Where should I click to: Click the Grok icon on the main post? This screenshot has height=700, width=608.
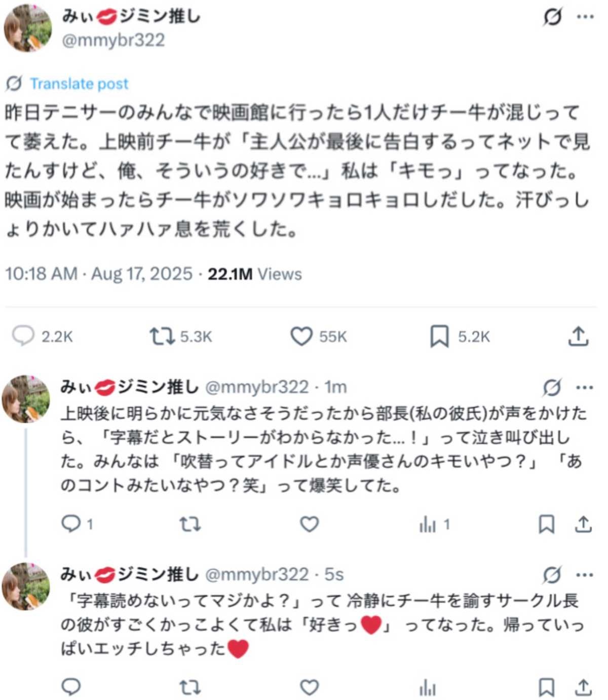click(552, 17)
